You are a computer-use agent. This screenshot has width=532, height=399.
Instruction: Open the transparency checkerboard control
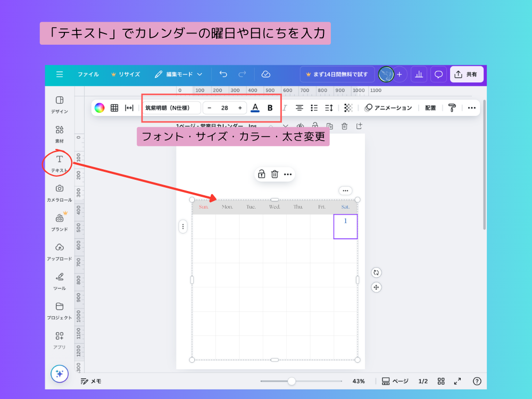[x=348, y=107]
